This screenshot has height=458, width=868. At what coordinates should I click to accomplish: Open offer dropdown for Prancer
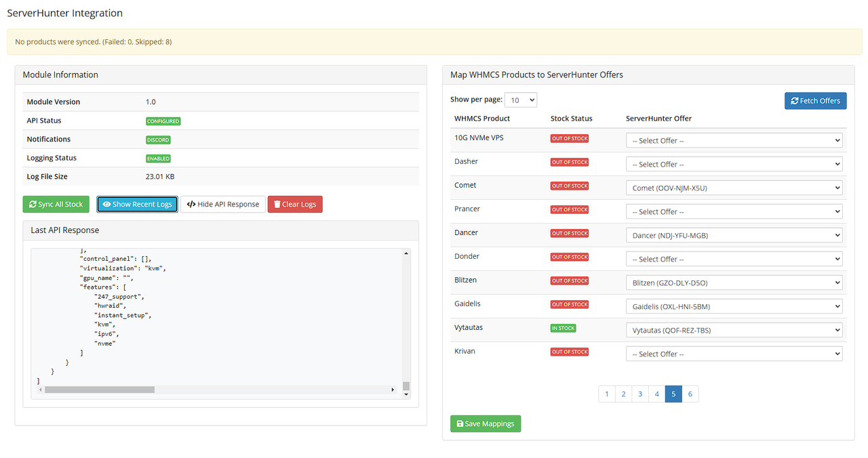(x=734, y=211)
